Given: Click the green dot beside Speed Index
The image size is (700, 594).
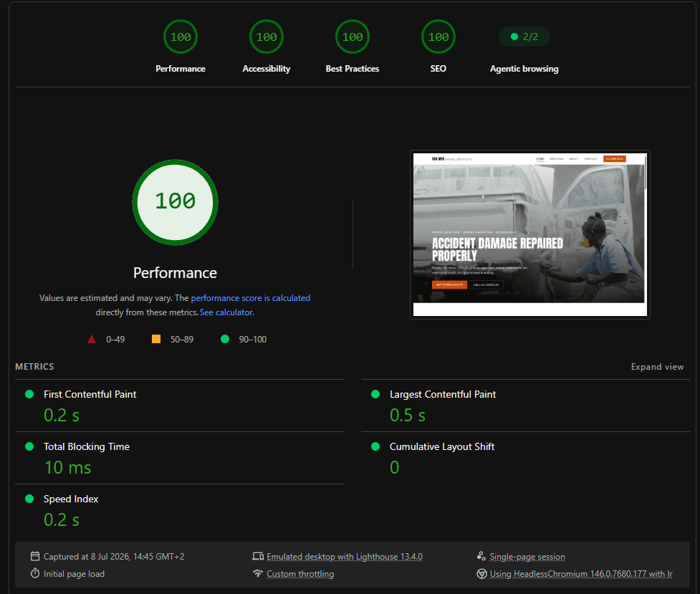Looking at the screenshot, I should (29, 499).
